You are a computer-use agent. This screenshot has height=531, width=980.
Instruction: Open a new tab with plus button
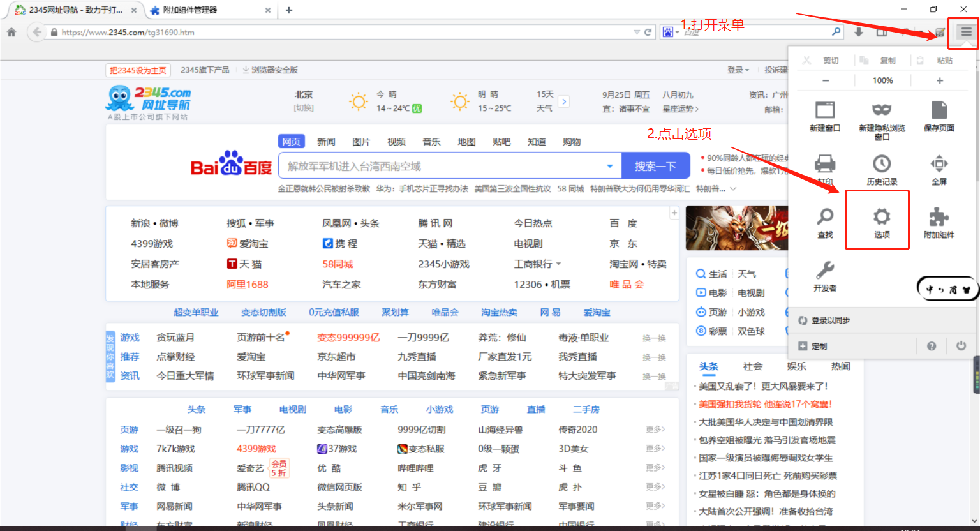click(289, 10)
